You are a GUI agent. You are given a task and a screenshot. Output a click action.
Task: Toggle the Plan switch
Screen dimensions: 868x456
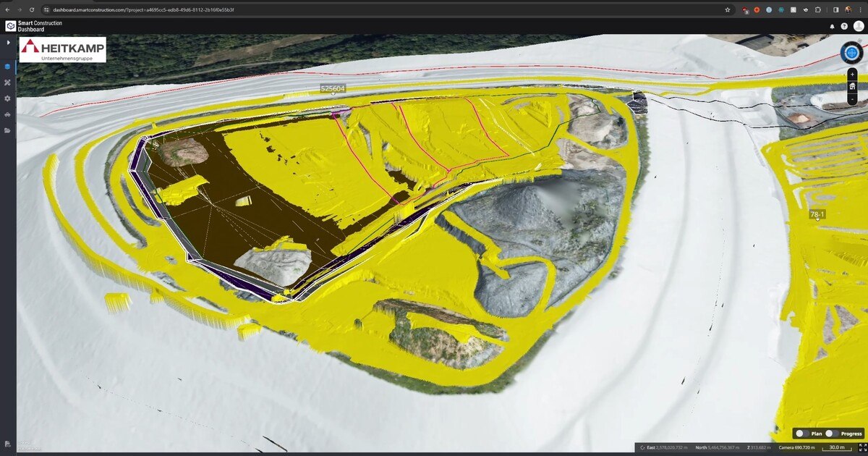tap(801, 434)
